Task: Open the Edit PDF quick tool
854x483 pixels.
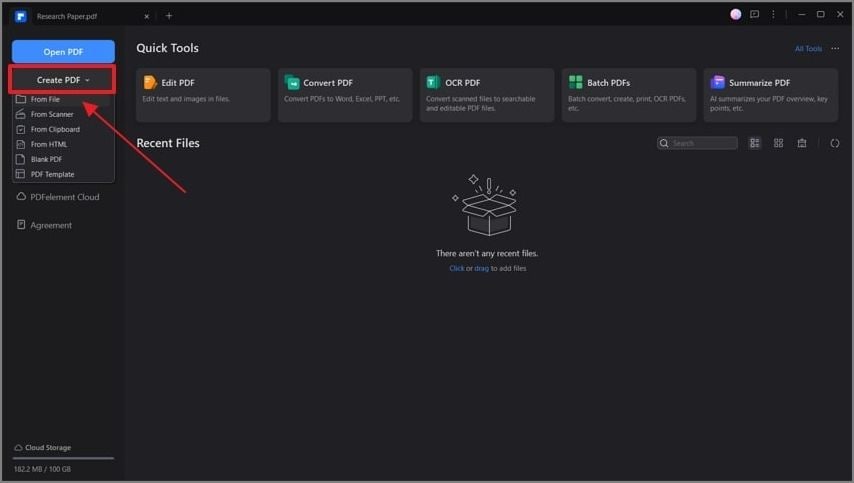Action: click(203, 95)
